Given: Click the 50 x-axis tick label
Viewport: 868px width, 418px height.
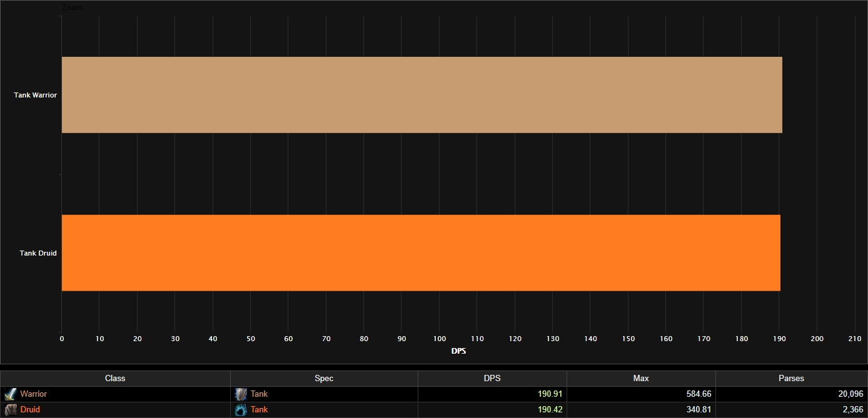Looking at the screenshot, I should click(x=251, y=339).
